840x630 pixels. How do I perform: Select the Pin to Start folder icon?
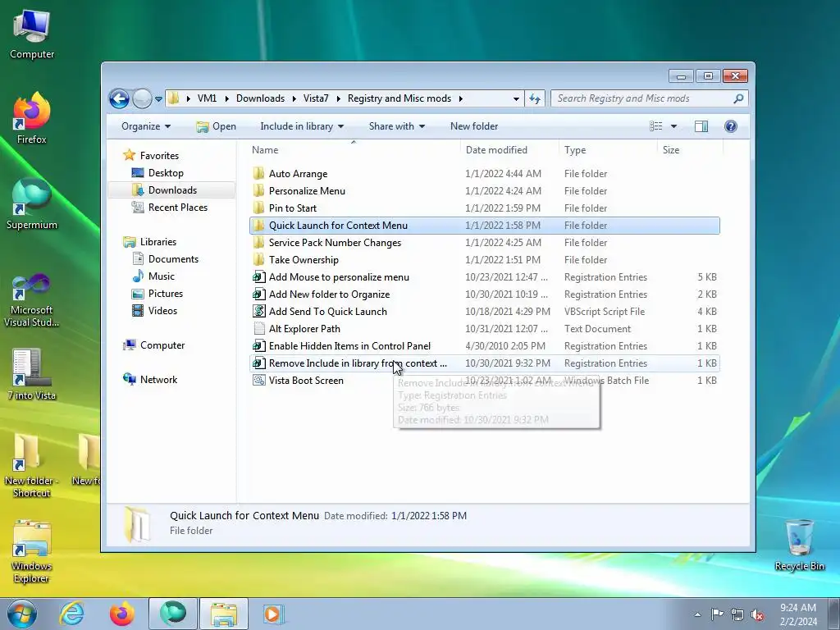258,208
